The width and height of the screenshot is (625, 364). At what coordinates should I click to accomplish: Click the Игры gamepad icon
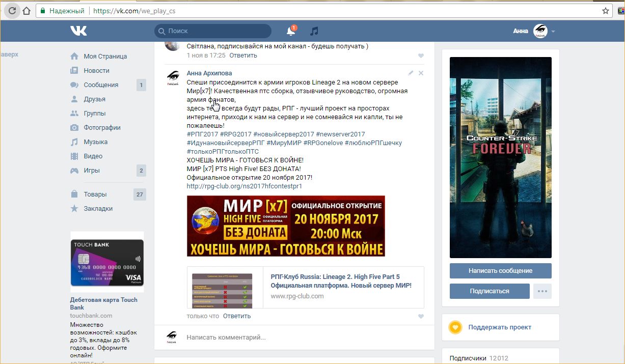coord(74,170)
